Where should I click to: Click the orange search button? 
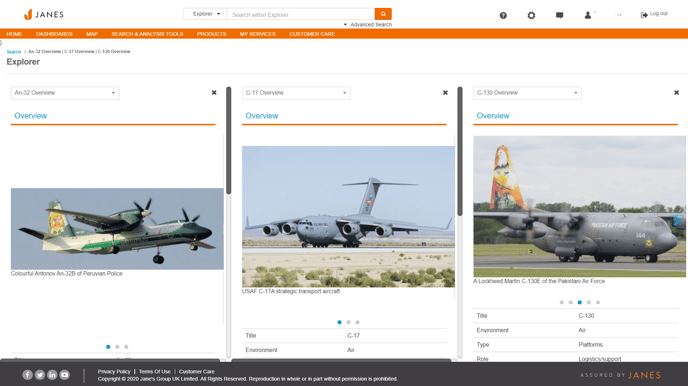click(383, 14)
